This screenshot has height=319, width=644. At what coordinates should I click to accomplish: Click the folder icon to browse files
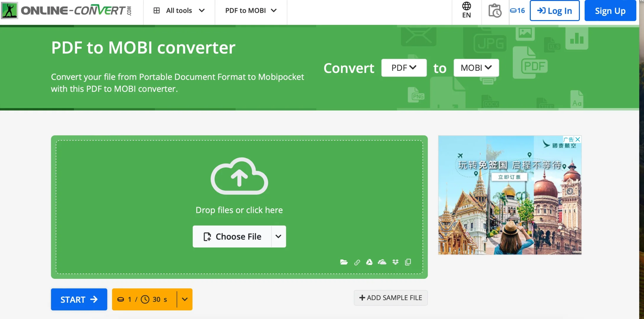343,262
